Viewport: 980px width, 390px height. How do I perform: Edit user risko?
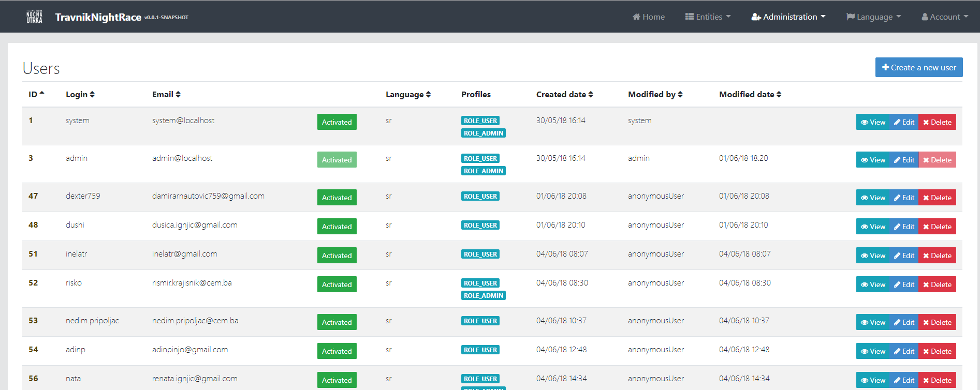(904, 284)
